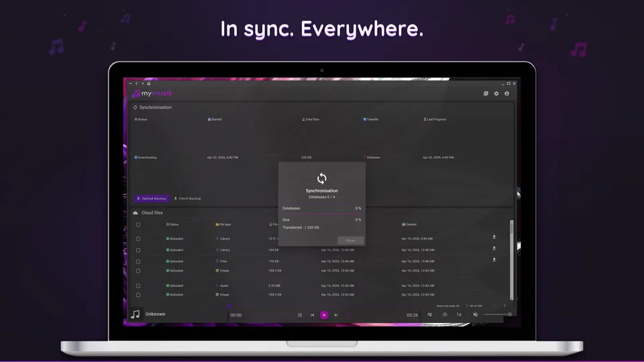
Task: Go back with the title bar arrow
Action: click(x=137, y=83)
